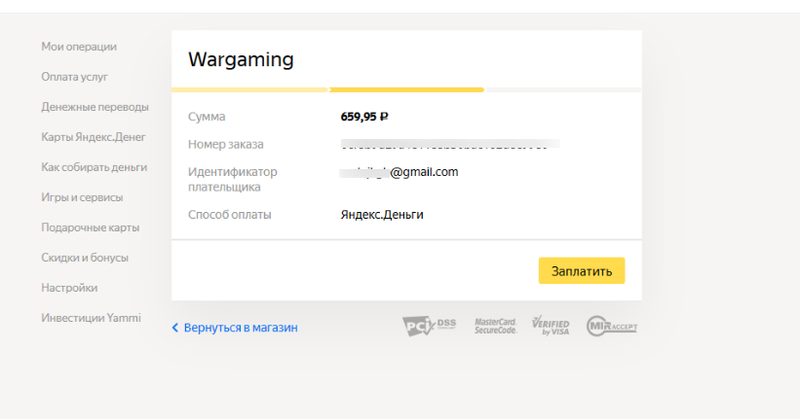Follow the Вернуться в магазин link

241,328
